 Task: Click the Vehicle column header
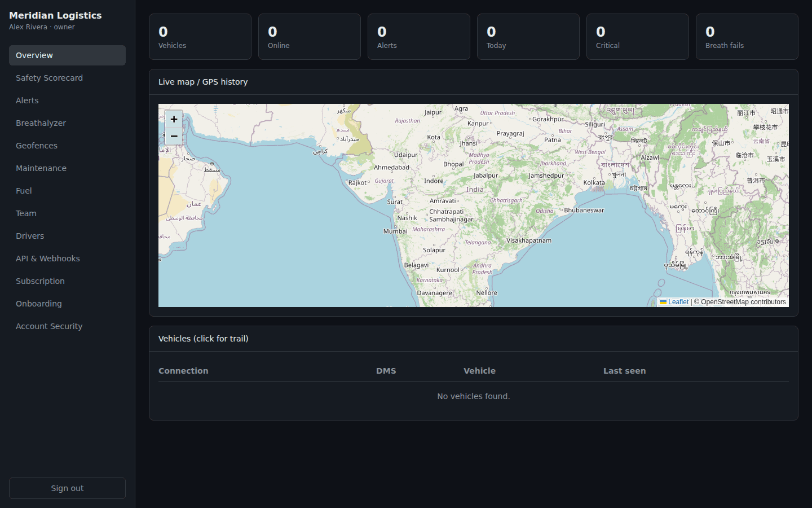pyautogui.click(x=479, y=371)
